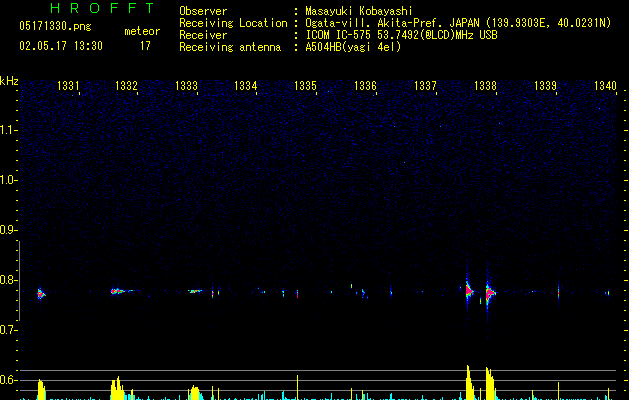Click the ICOM IC-575 receiver text
The height and width of the screenshot is (400, 629).
(x=401, y=35)
